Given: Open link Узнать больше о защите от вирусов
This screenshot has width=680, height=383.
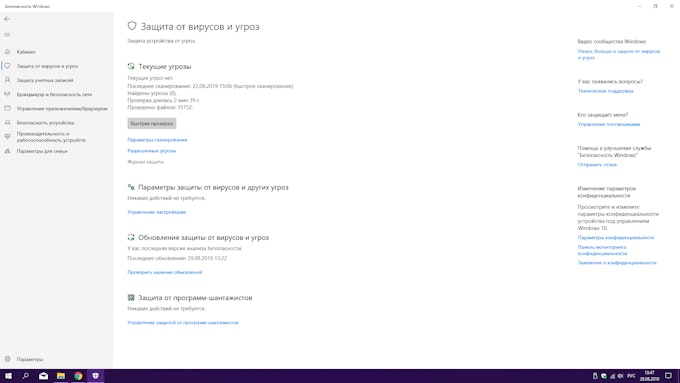Looking at the screenshot, I should coord(619,54).
